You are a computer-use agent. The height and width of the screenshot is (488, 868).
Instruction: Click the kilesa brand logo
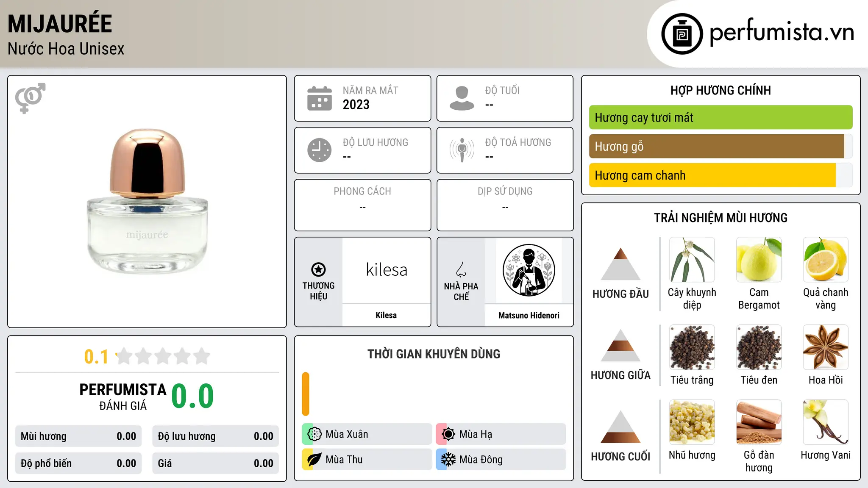[x=386, y=270]
